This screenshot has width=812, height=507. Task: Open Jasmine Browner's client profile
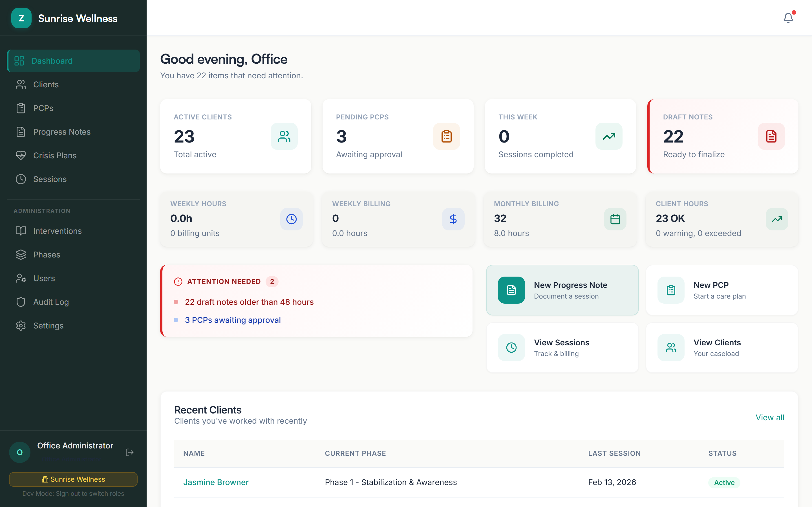click(216, 482)
